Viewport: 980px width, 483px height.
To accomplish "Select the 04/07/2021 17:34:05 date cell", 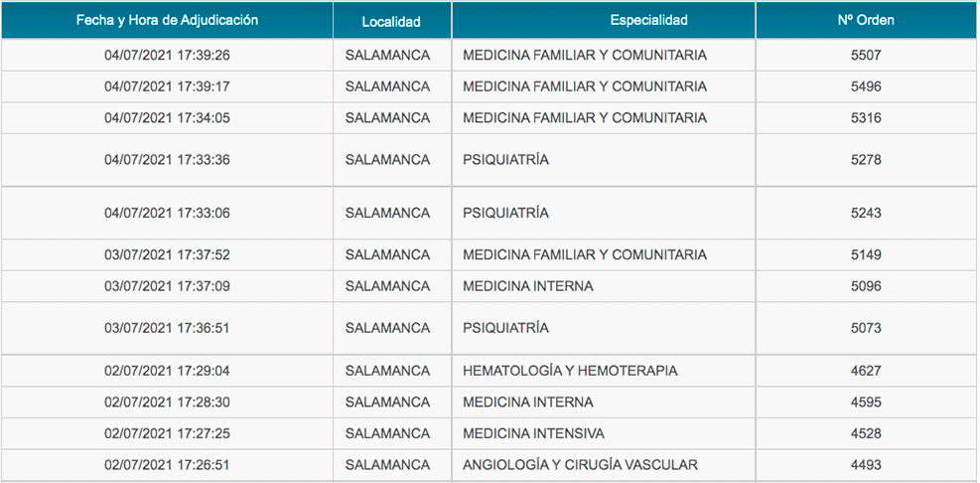I will 167,117.
